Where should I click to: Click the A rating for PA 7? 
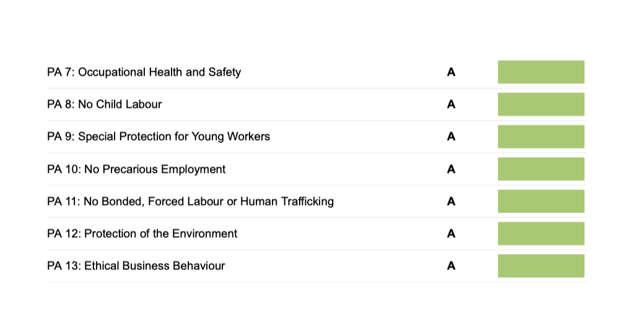point(451,72)
